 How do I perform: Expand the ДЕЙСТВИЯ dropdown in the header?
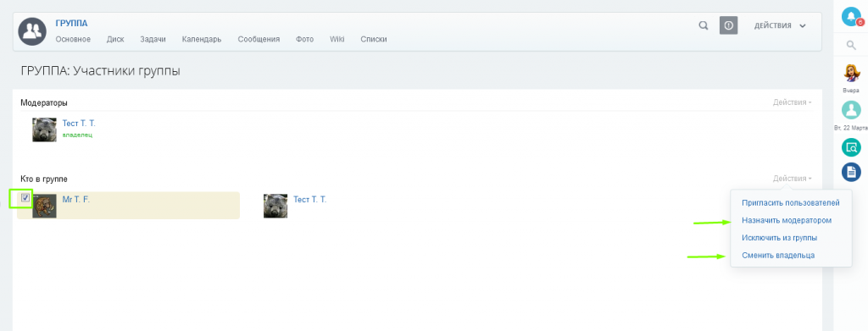780,25
